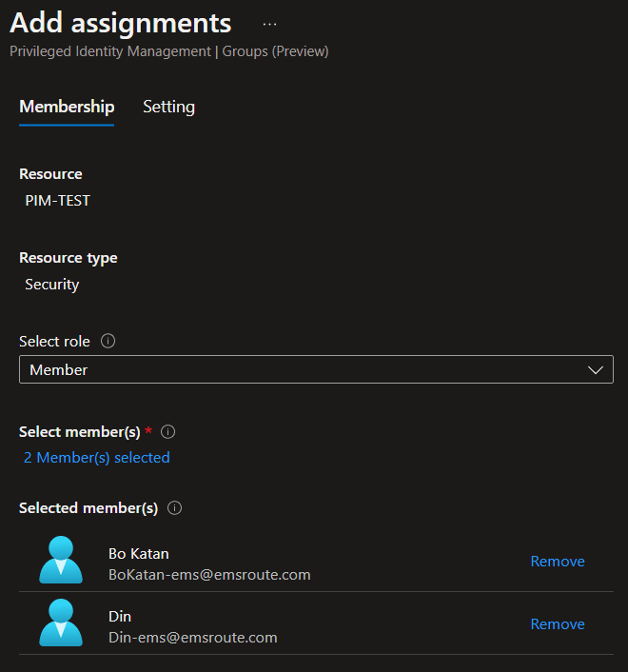Click the info icon next to Select role

click(108, 341)
